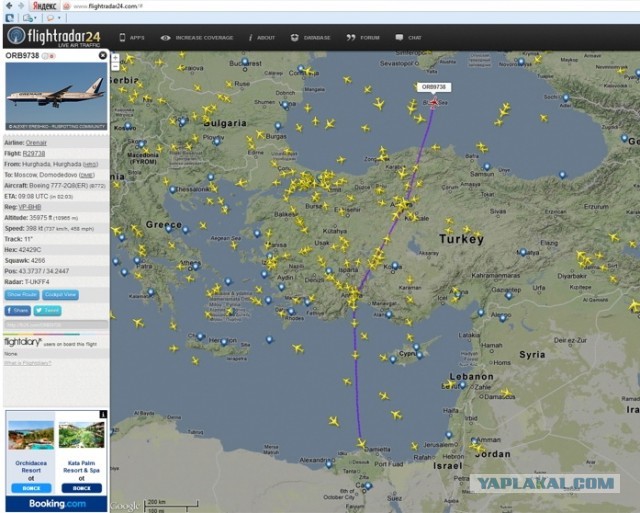
Task: Open the R29738 flight number link
Action: pyautogui.click(x=34, y=153)
